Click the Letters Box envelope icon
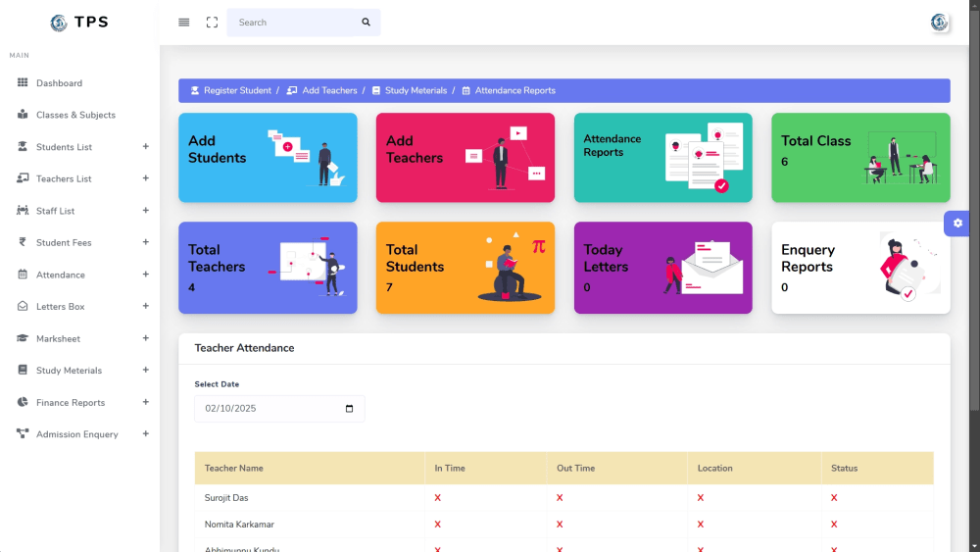Screen dimensions: 980x552 point(23,306)
